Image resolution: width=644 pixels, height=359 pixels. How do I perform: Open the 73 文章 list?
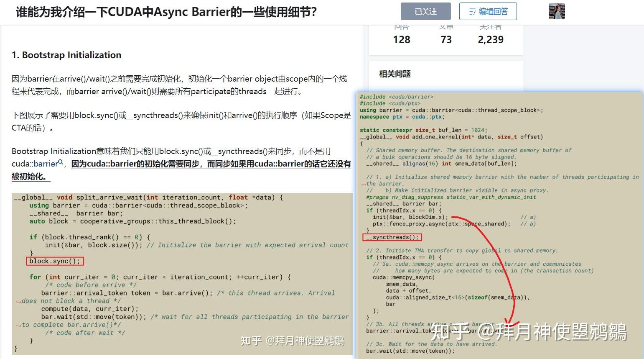click(446, 40)
